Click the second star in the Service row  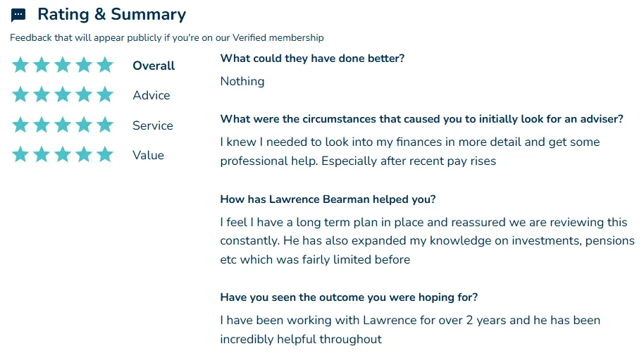42,125
